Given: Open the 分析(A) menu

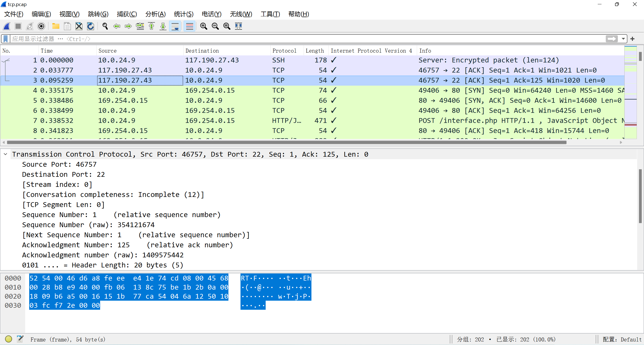Looking at the screenshot, I should 155,14.
